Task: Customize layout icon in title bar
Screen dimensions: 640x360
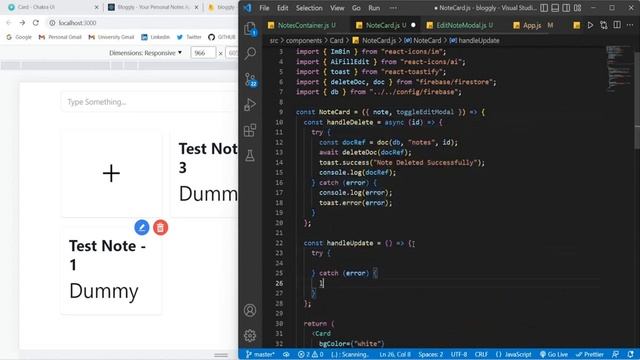Action: coord(578,8)
